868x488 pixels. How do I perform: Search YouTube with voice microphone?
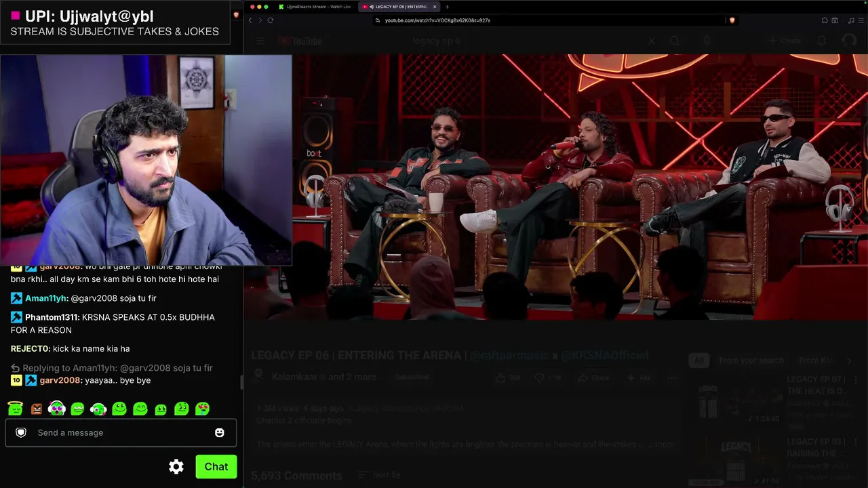click(707, 41)
